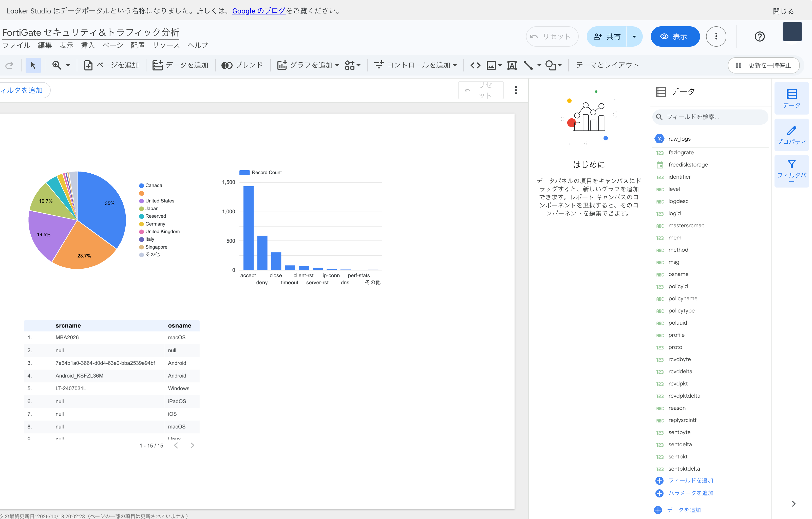Click the 共有 share button
The width and height of the screenshot is (812, 519).
[607, 36]
